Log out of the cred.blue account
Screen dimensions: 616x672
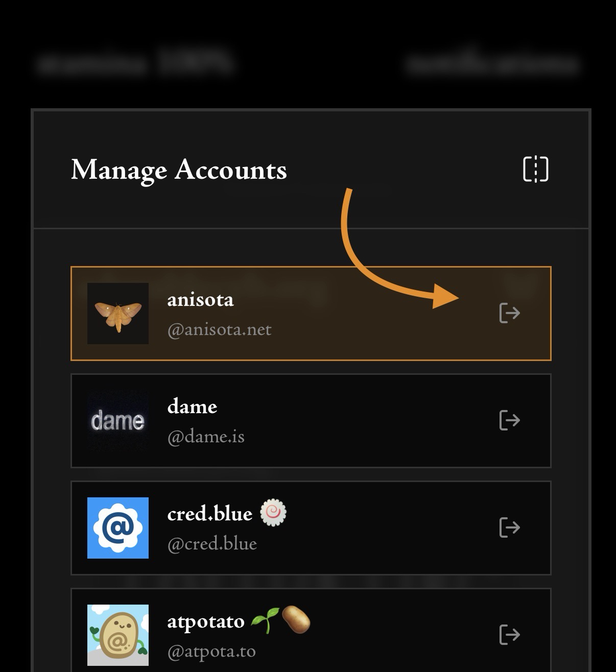[x=509, y=527]
